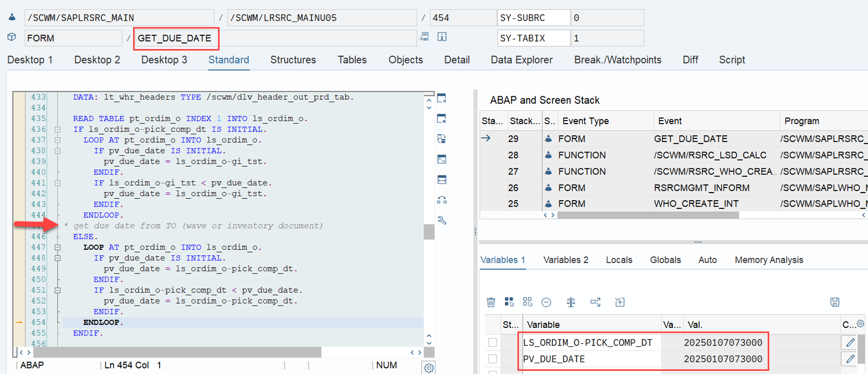
Task: Collapse the LOOP block at line 437
Action: [x=58, y=140]
